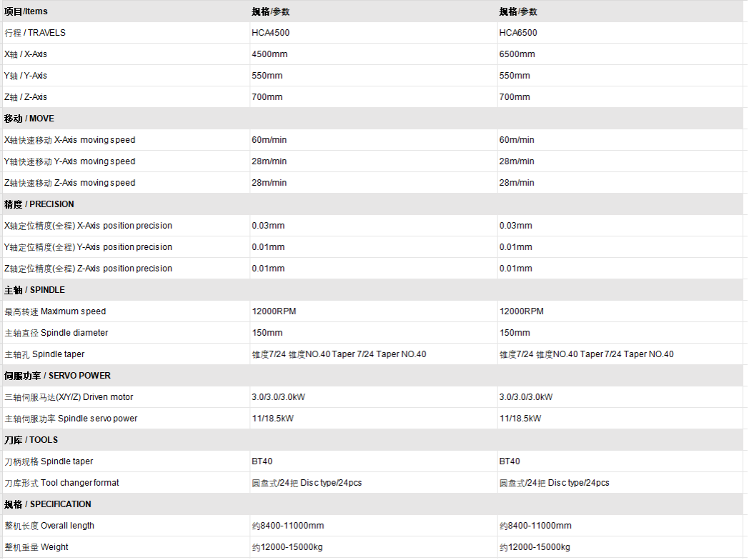Screen dimensions: 749x560
Task: Click the Spindle servo power row label
Action: (x=71, y=419)
